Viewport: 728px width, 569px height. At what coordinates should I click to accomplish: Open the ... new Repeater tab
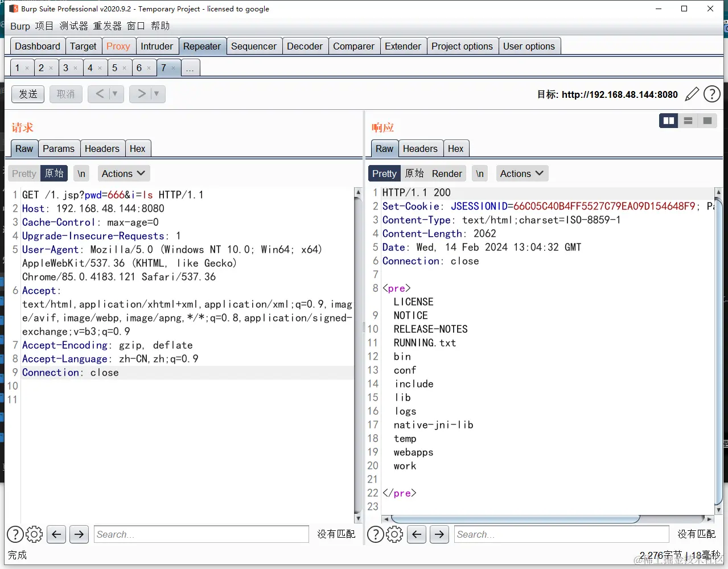tap(190, 68)
